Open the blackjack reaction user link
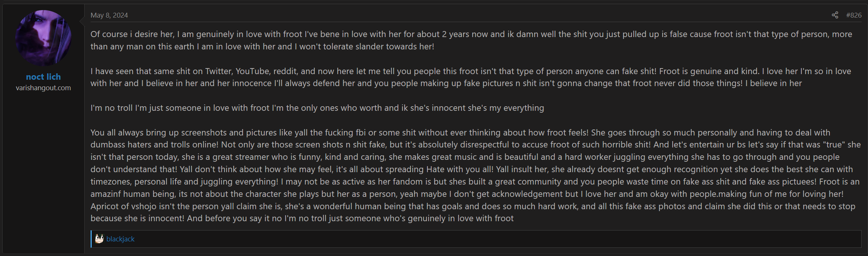The height and width of the screenshot is (256, 868). pyautogui.click(x=120, y=239)
